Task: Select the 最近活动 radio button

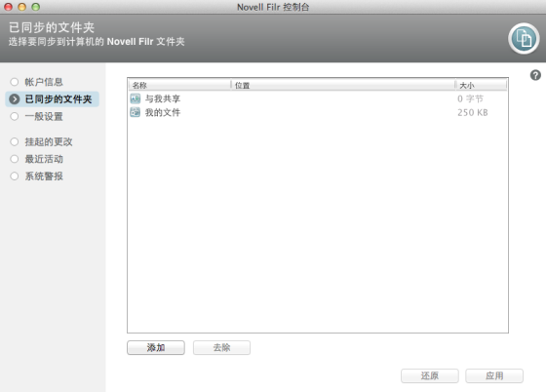Action: [x=15, y=159]
